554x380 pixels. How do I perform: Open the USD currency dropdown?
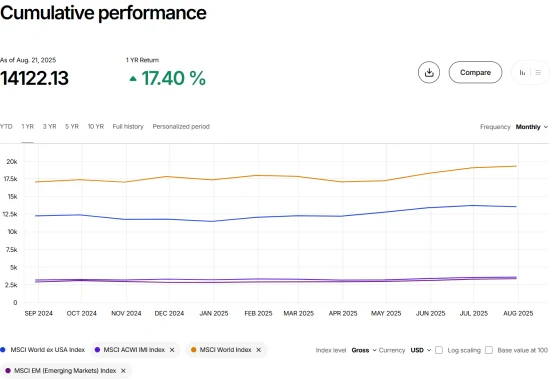421,350
